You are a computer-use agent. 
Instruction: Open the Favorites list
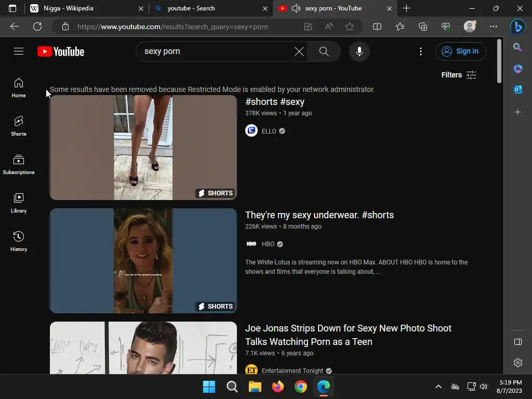pos(400,26)
